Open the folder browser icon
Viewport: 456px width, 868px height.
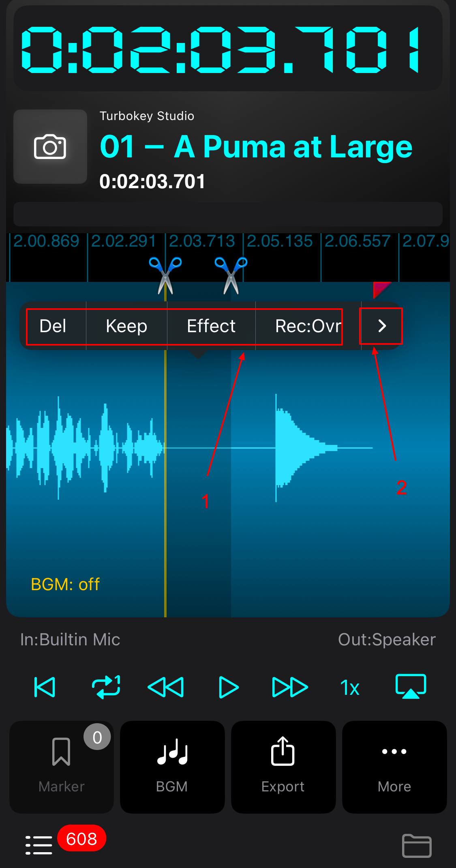[417, 846]
